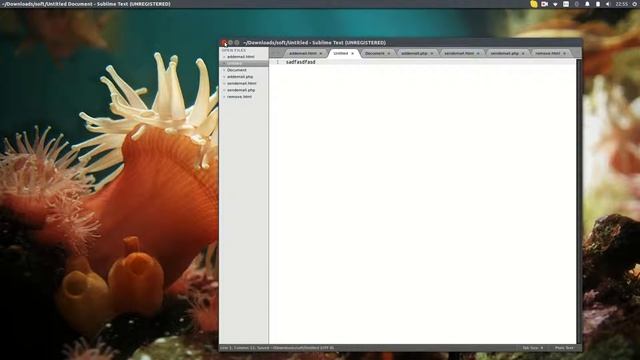
Task: Close the sendemail.php tab
Action: pos(523,53)
